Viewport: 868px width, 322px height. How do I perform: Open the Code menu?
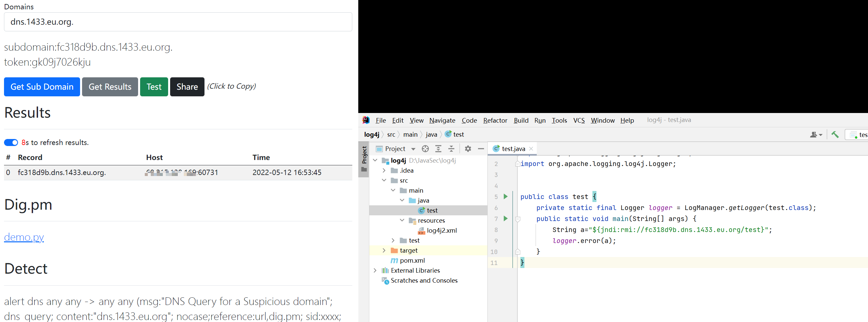[x=469, y=120]
